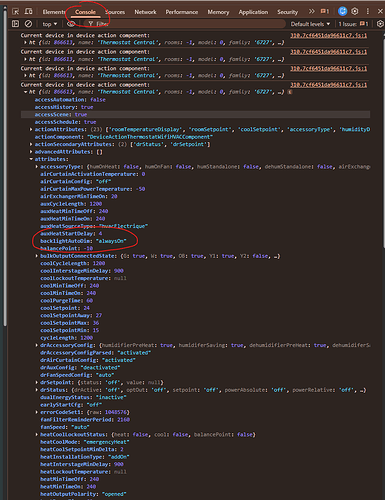Viewport: 385px width, 500px height.
Task: Expand the drStatus object entry
Action: point(37,390)
